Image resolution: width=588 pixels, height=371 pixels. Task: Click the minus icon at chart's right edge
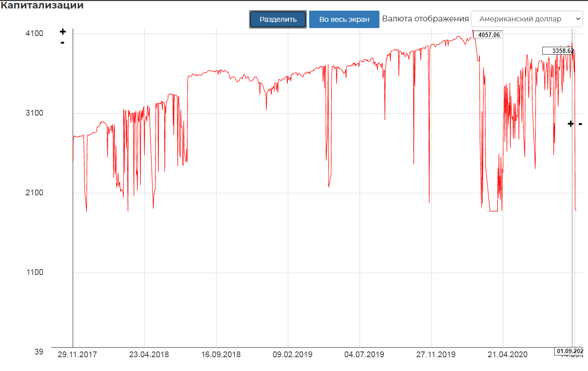580,124
